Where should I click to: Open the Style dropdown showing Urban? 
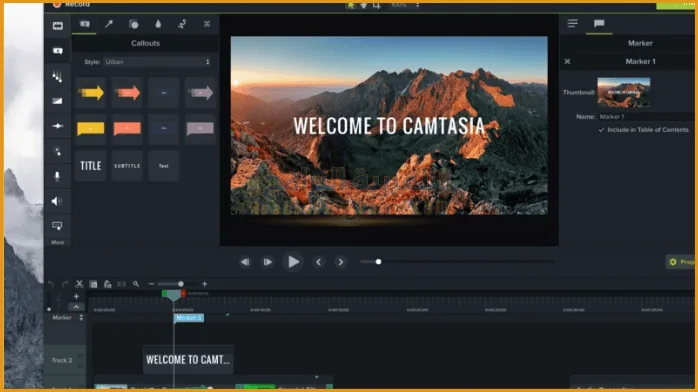tap(158, 62)
